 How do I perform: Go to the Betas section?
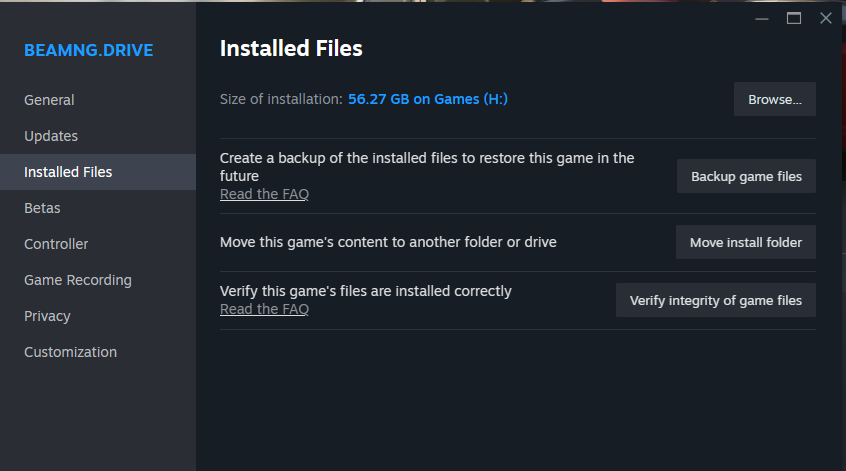(42, 208)
